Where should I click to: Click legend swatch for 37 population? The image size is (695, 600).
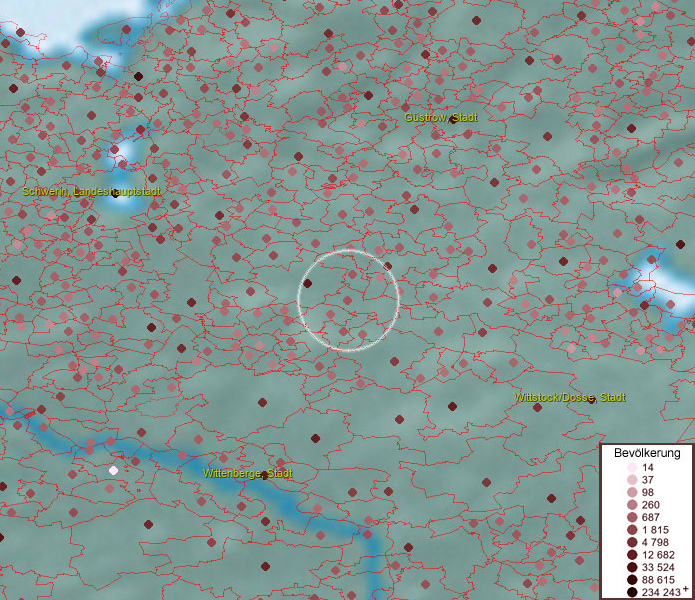pos(632,480)
